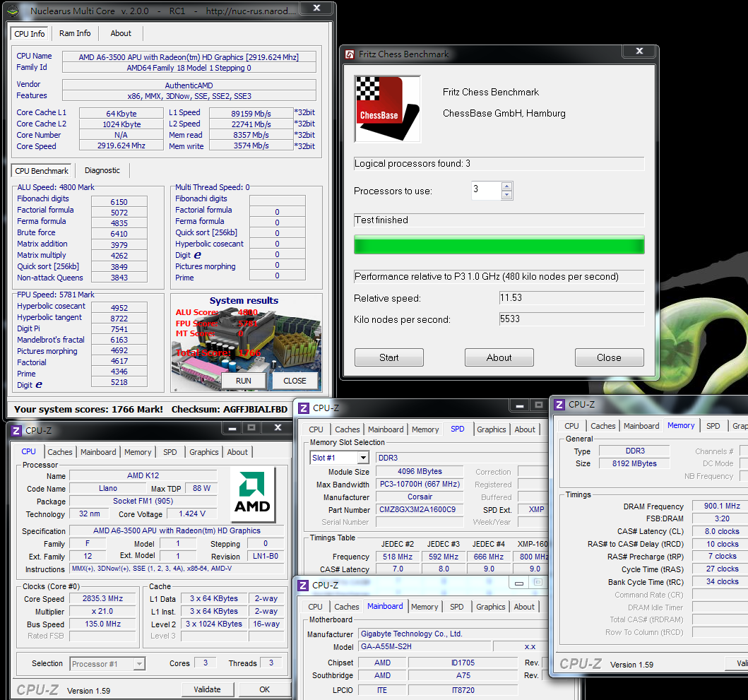Open Graphics tab in CPU-Z processor window
This screenshot has width=748, height=700.
pos(203,452)
